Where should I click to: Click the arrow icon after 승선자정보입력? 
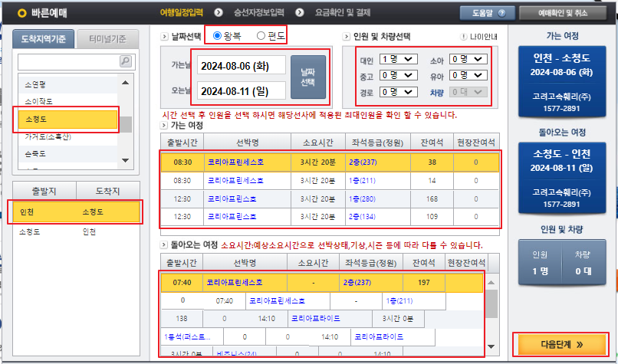pyautogui.click(x=300, y=12)
